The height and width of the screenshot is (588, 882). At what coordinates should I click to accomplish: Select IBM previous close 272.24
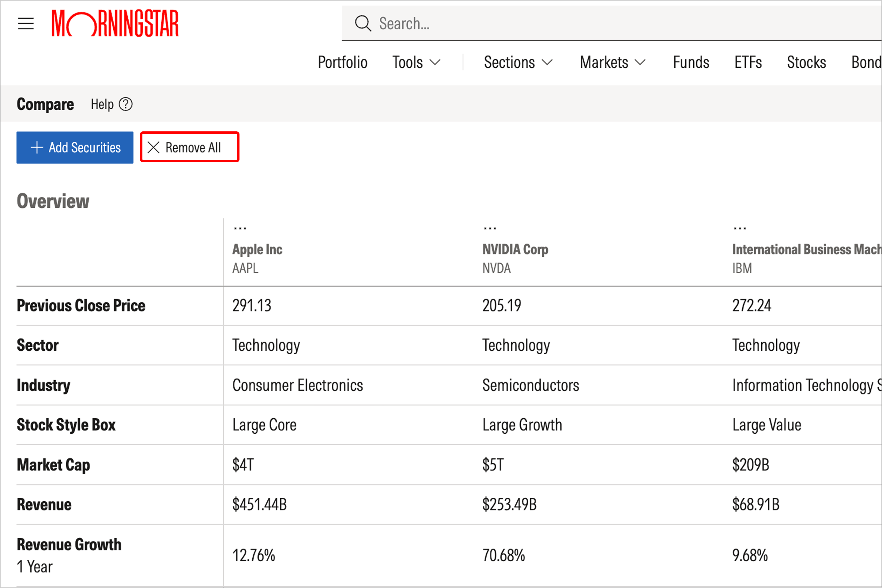pos(752,306)
